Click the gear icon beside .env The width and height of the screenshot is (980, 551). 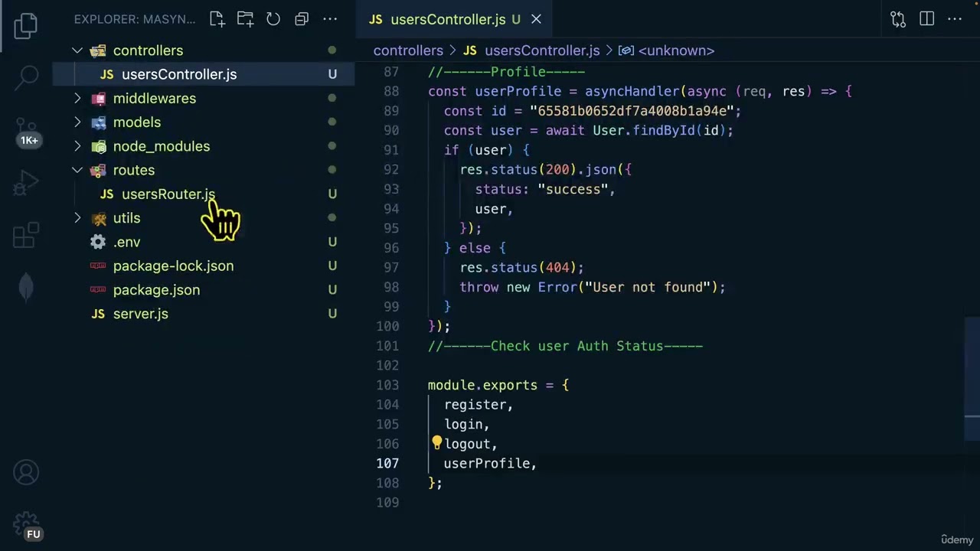pos(98,242)
